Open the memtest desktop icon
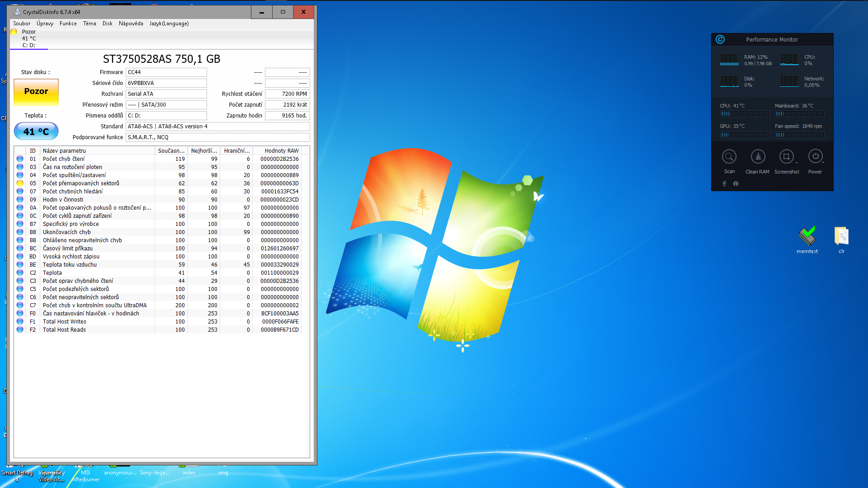This screenshot has width=868, height=488. click(807, 240)
